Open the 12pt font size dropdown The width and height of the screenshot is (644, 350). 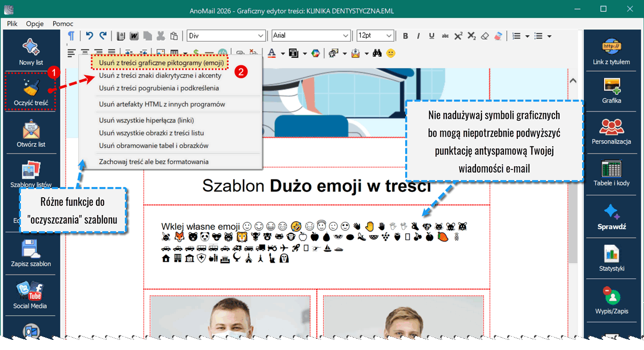point(375,35)
